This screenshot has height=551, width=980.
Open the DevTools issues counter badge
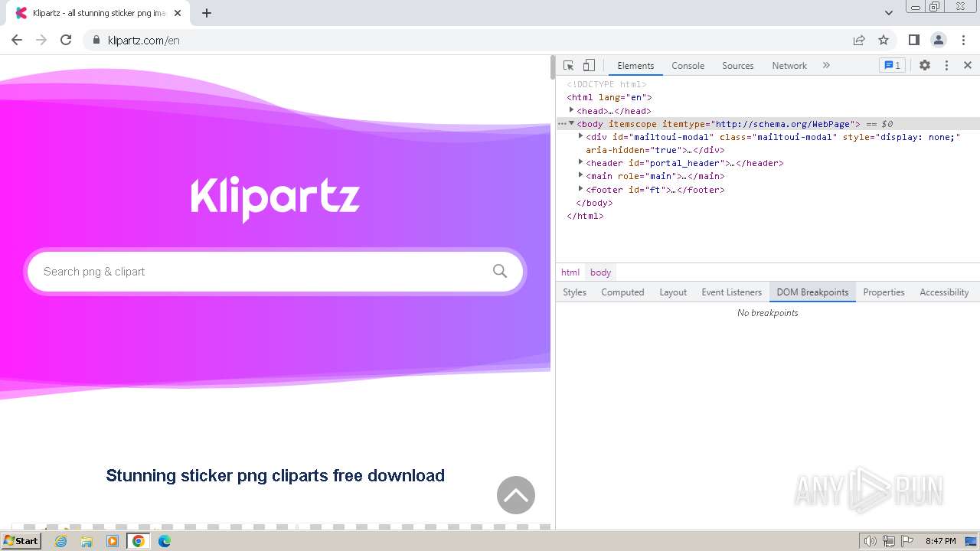[892, 66]
